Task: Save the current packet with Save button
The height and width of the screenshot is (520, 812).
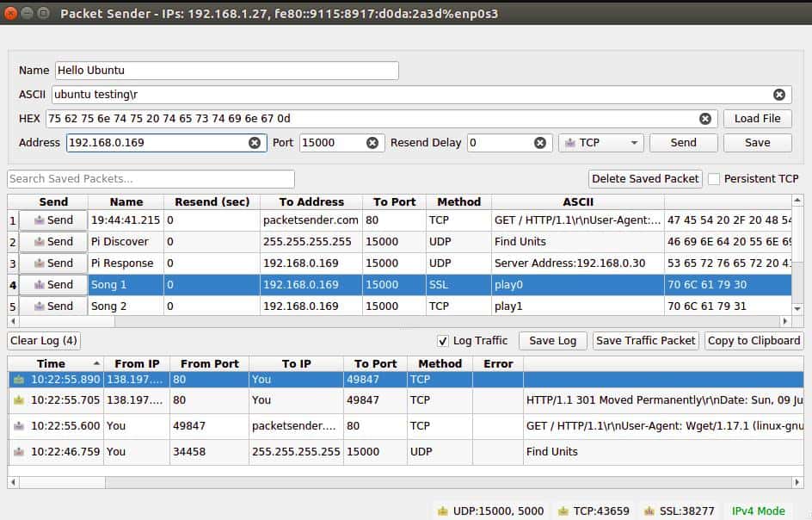Action: [758, 143]
